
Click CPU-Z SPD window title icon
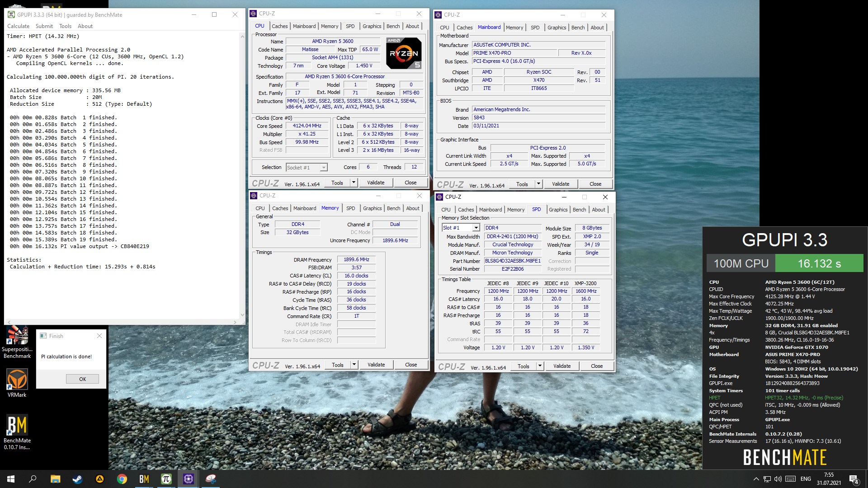tap(439, 197)
